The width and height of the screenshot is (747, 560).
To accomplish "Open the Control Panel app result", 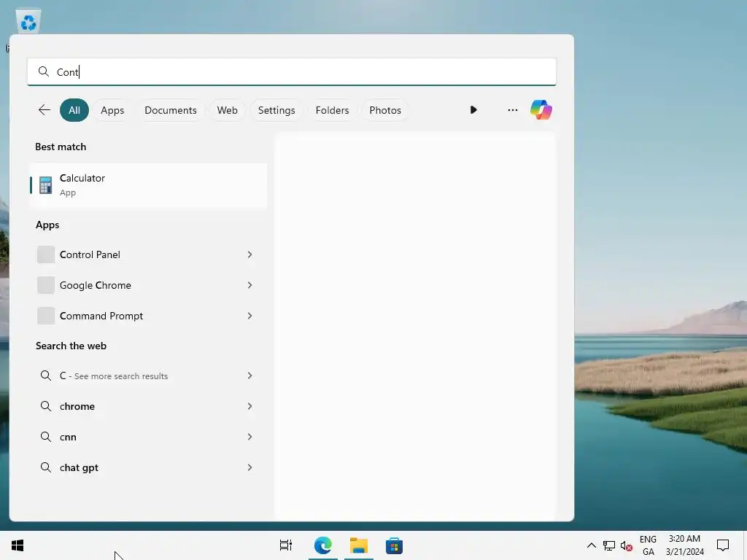I will 148,254.
